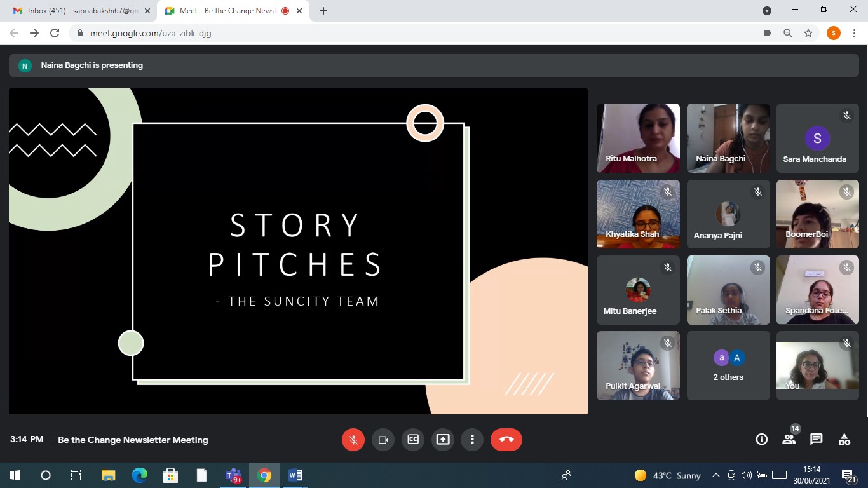This screenshot has width=868, height=488.
Task: Close the Gmail Inbox tab
Action: click(147, 11)
